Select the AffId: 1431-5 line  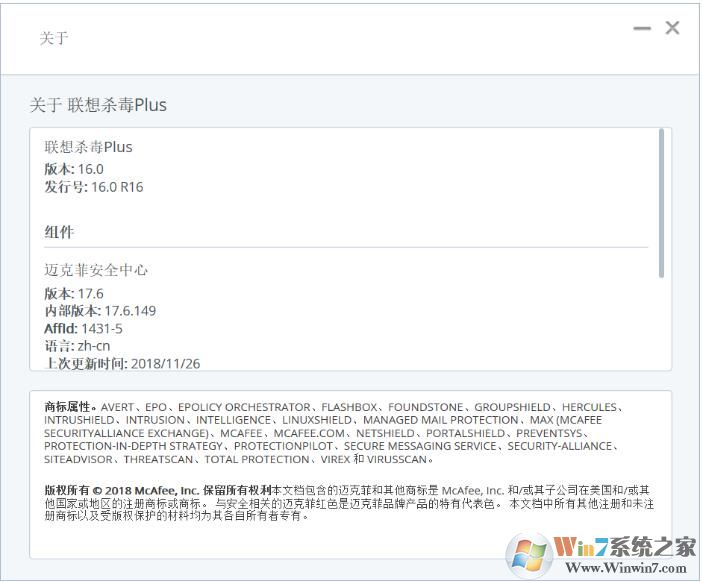click(x=83, y=329)
